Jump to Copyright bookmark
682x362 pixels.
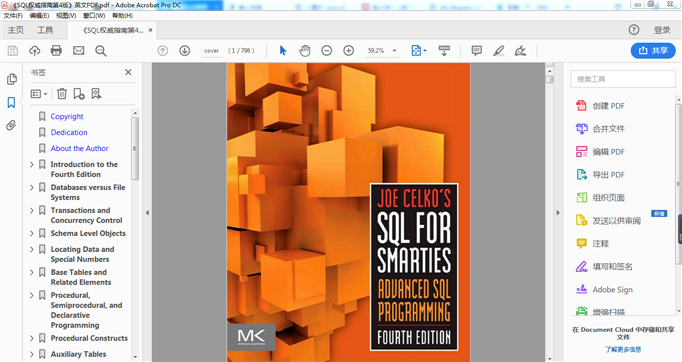(x=67, y=117)
